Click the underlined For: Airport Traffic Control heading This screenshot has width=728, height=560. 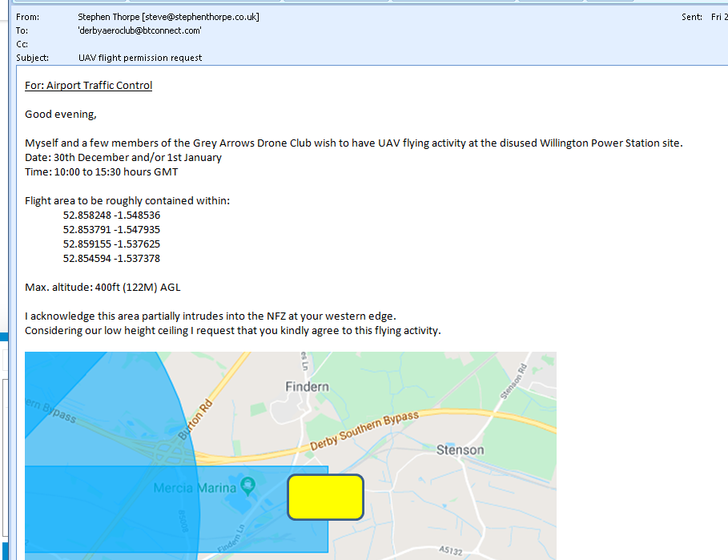88,85
